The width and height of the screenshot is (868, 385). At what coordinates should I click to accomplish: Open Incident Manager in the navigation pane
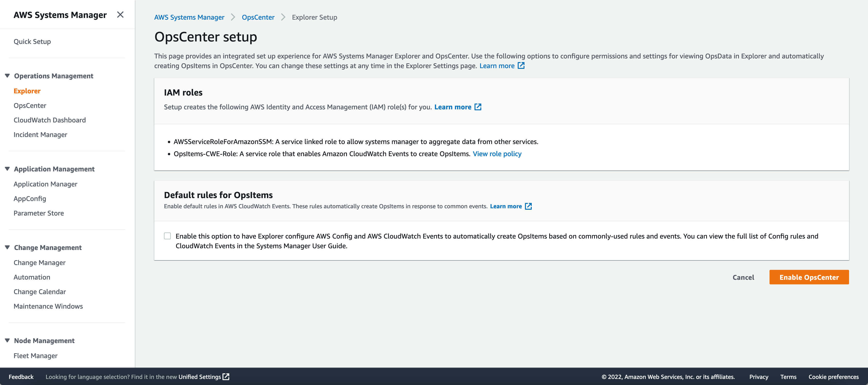click(40, 134)
